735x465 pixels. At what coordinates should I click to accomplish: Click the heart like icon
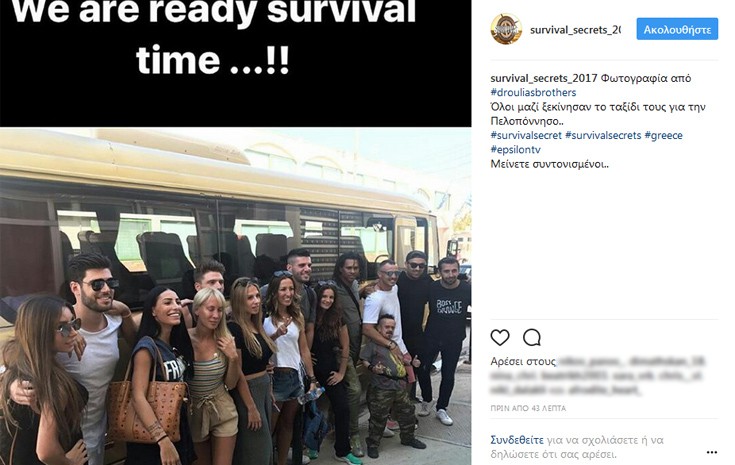(x=500, y=337)
